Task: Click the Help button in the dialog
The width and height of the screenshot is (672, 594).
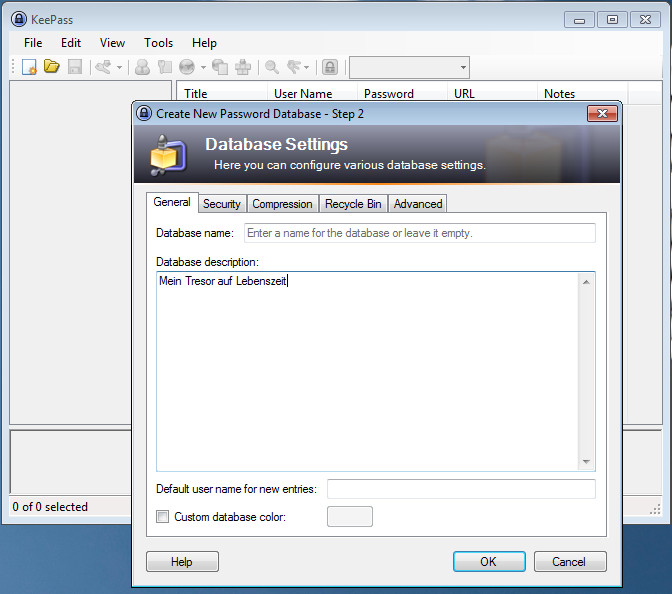Action: 182,561
